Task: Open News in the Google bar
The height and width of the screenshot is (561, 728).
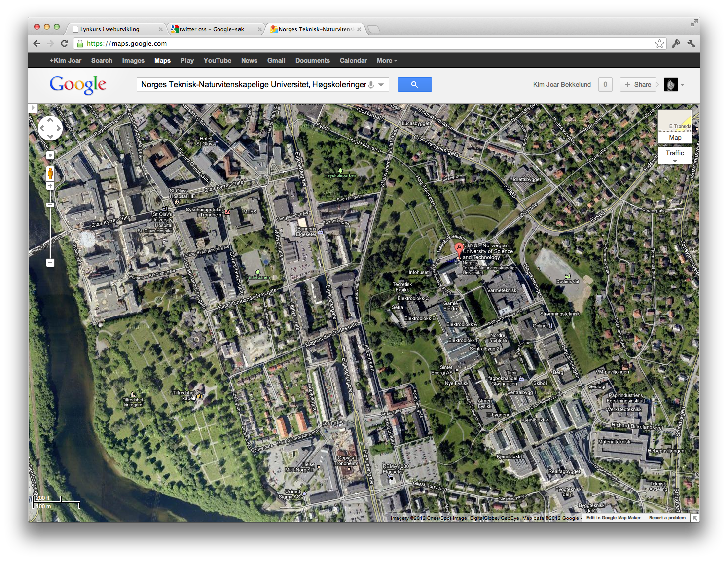Action: click(x=249, y=60)
